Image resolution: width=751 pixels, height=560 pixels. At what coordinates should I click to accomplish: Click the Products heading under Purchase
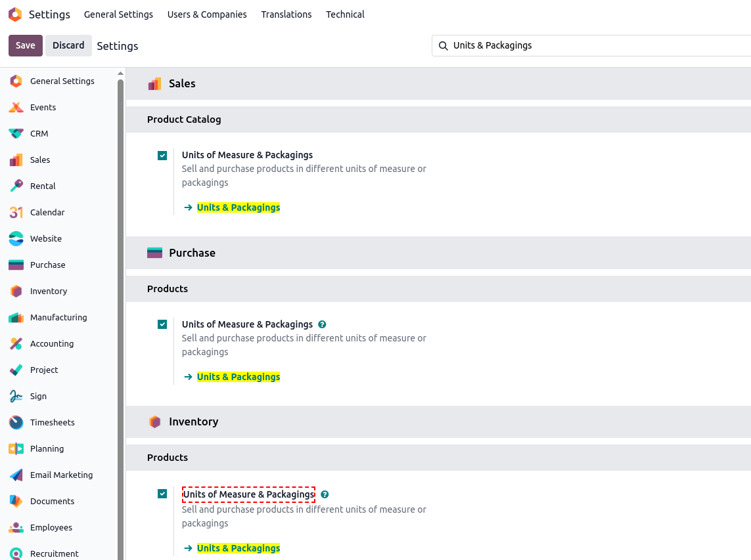tap(167, 289)
